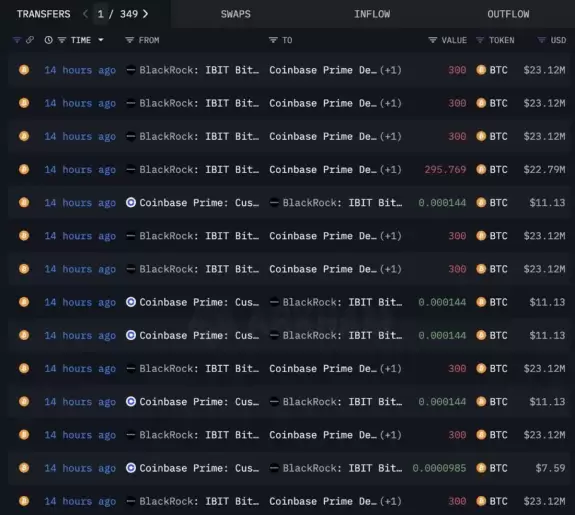575x515 pixels.
Task: Click BlackRock logo in 295.769 row
Action: pyautogui.click(x=131, y=169)
